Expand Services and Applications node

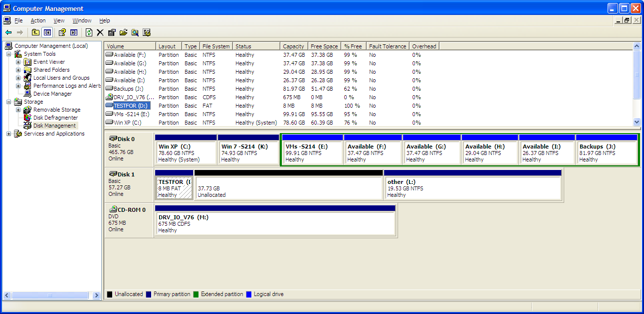[x=9, y=134]
